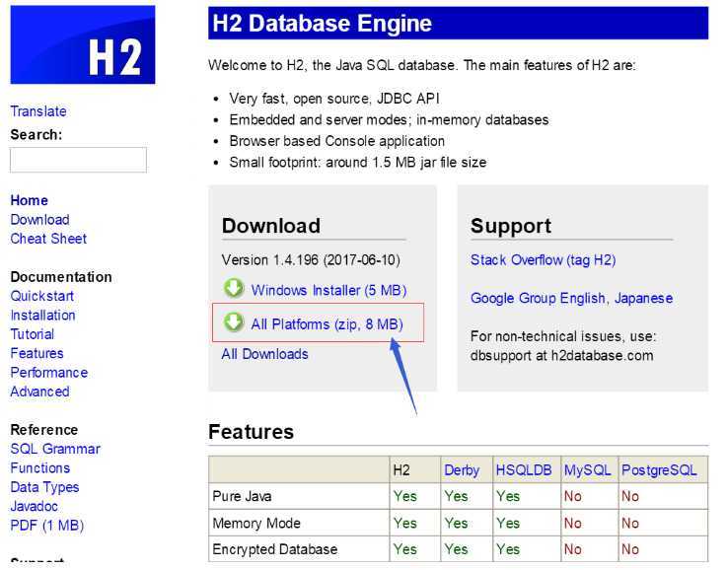Click Version 1.4.196 (2017-06-10) text
This screenshot has height=570, width=728.
311,260
